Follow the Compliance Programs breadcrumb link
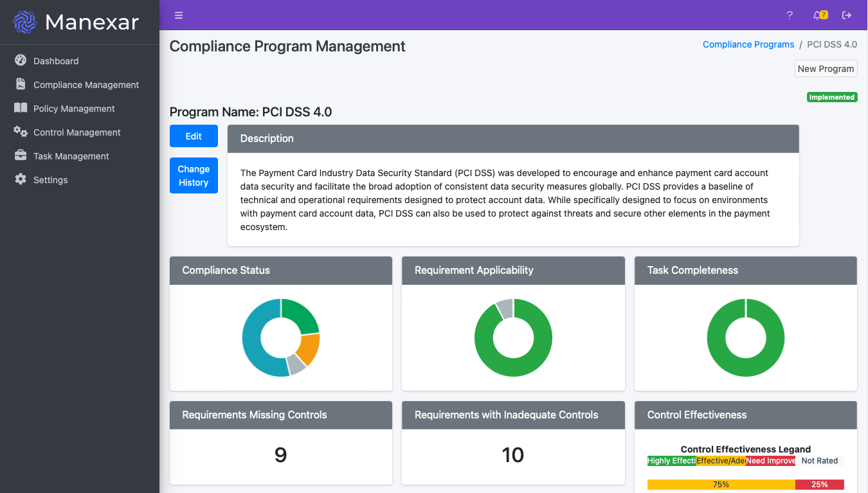Viewport: 868px width, 493px height. (748, 44)
